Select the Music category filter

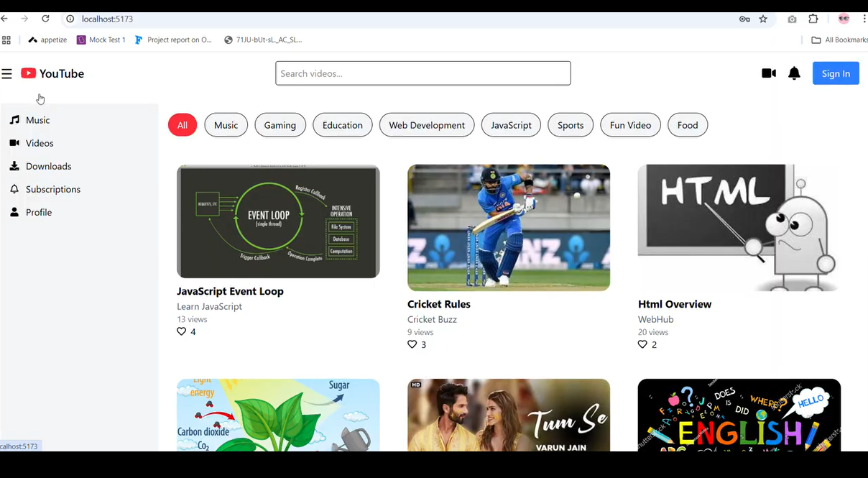[226, 125]
